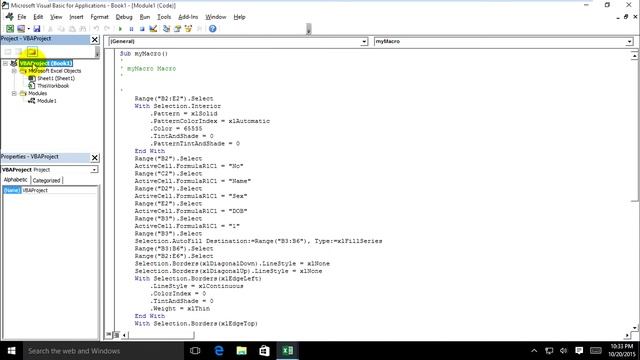Open the Window menu
The image size is (640, 360).
click(216, 17)
